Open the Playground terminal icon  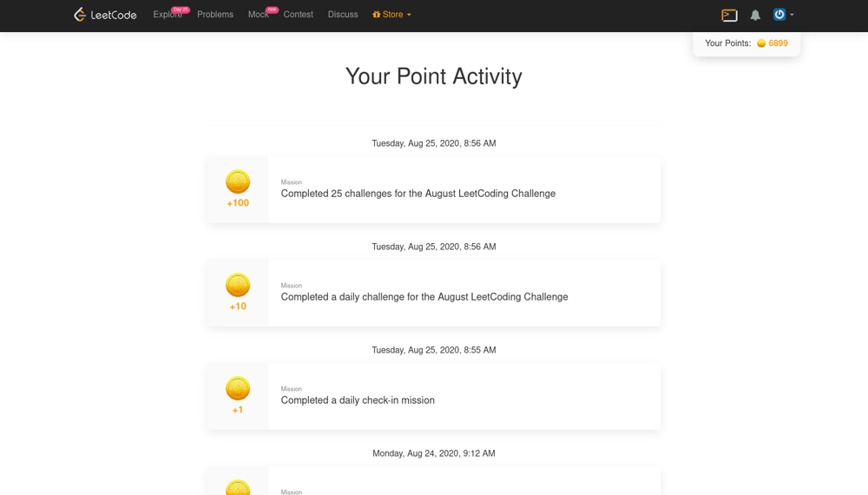tap(729, 15)
